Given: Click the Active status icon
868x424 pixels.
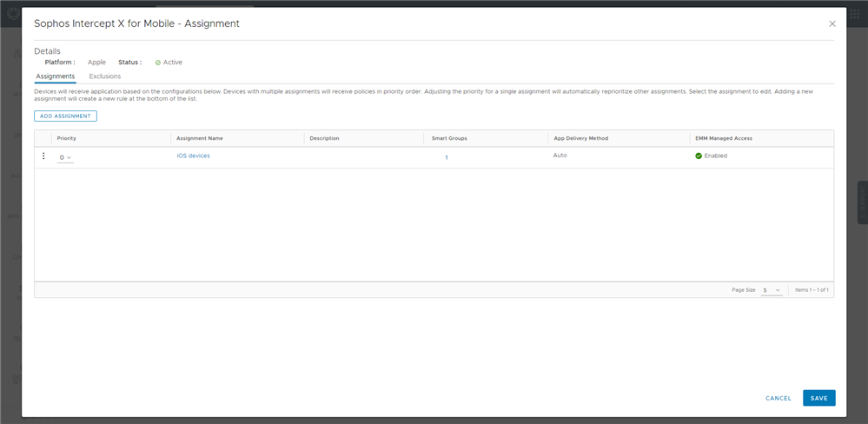Looking at the screenshot, I should click(x=158, y=63).
